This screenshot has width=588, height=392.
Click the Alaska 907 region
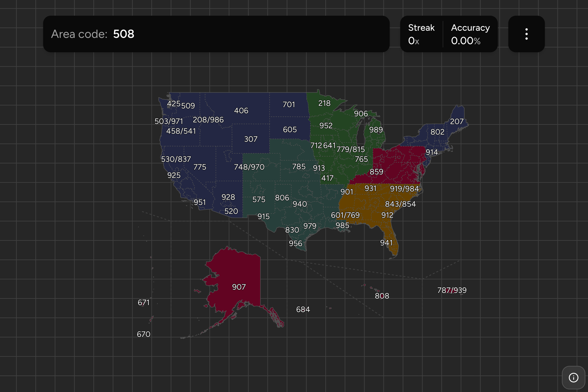point(239,287)
